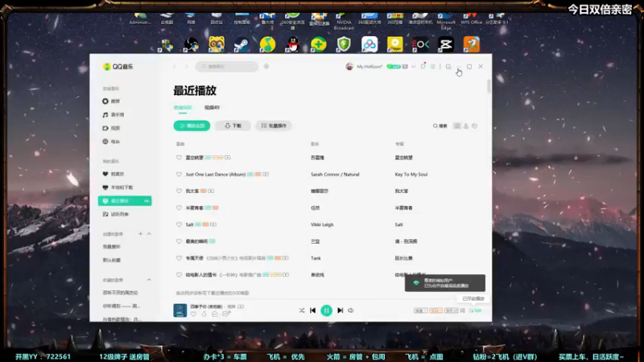Open the 我最爱听 playlist
This screenshot has height=362, width=644.
[x=112, y=247]
